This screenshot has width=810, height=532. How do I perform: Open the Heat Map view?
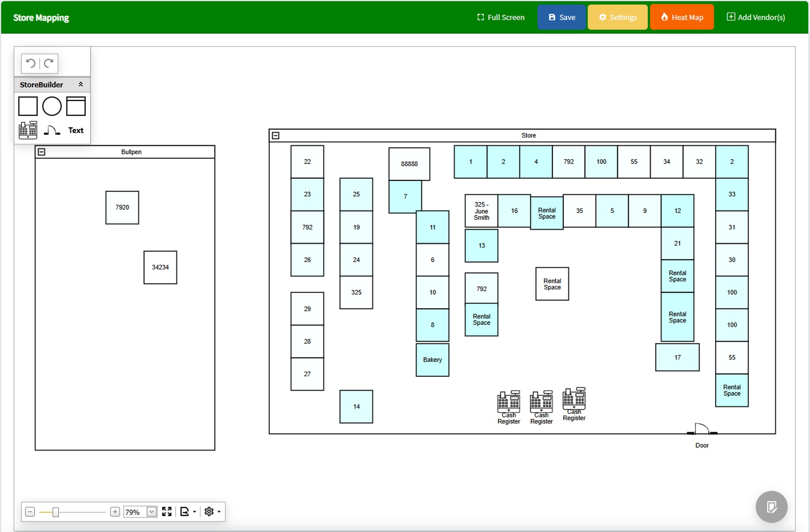pyautogui.click(x=682, y=17)
